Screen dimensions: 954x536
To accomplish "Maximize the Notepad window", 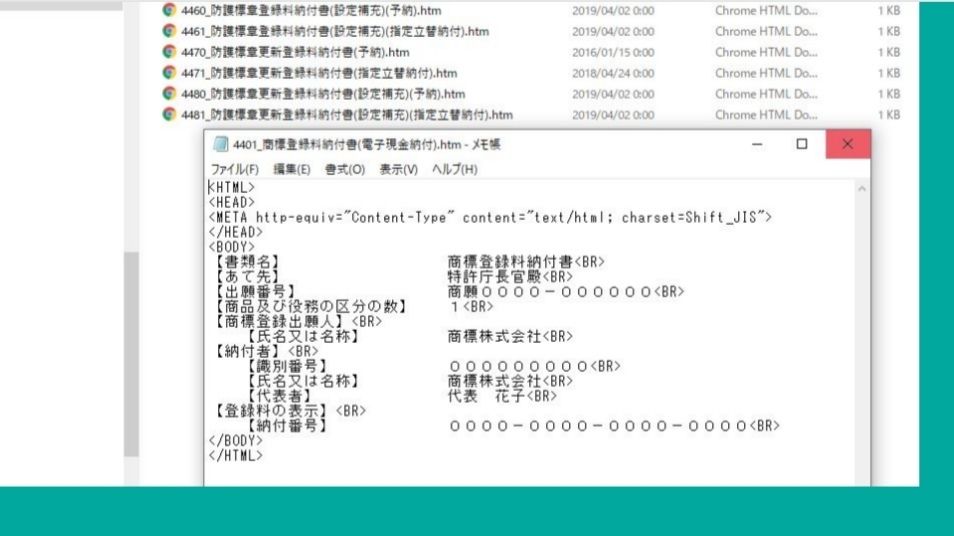I will pos(802,145).
